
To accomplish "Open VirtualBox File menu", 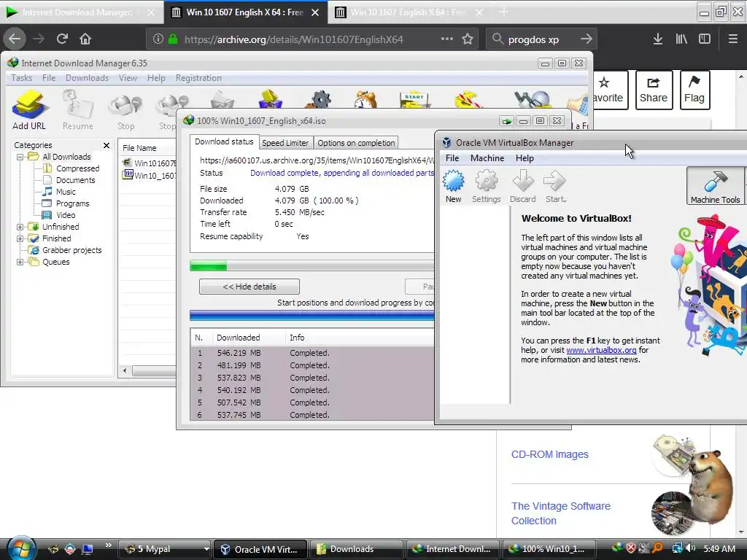I will click(452, 158).
